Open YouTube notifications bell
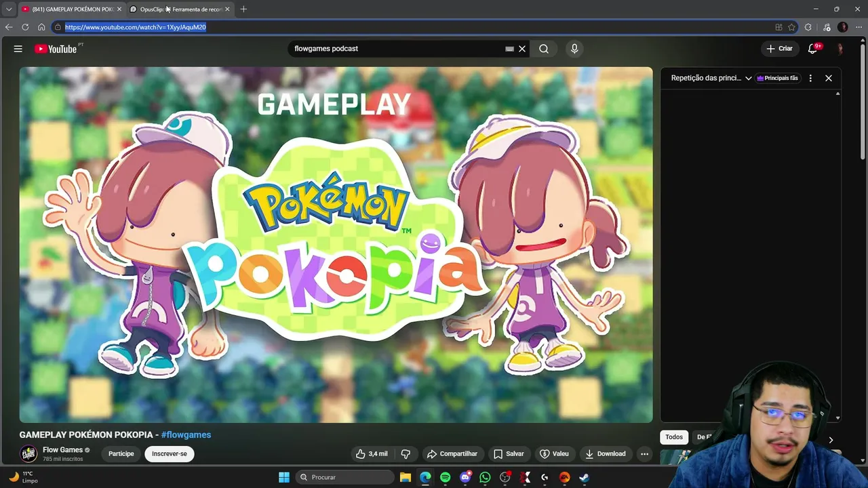The width and height of the screenshot is (868, 488). [x=812, y=49]
